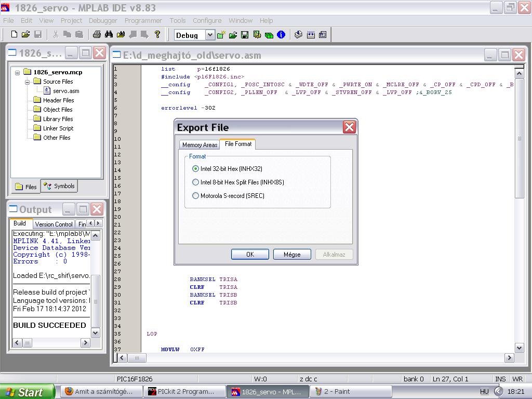Select the File Format tab

coord(238,144)
